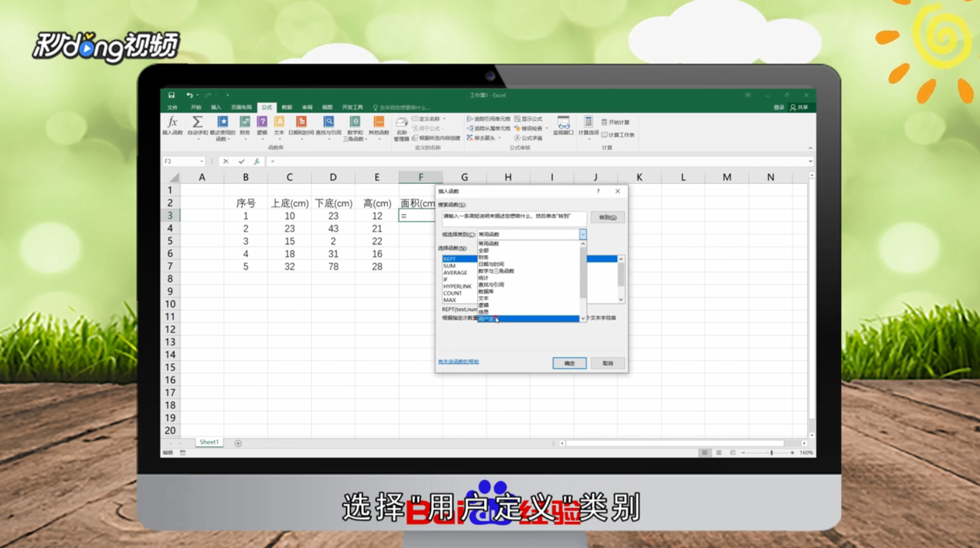The width and height of the screenshot is (980, 548).
Task: Open the Watch Window (监视窗口) icon
Action: pyautogui.click(x=563, y=123)
